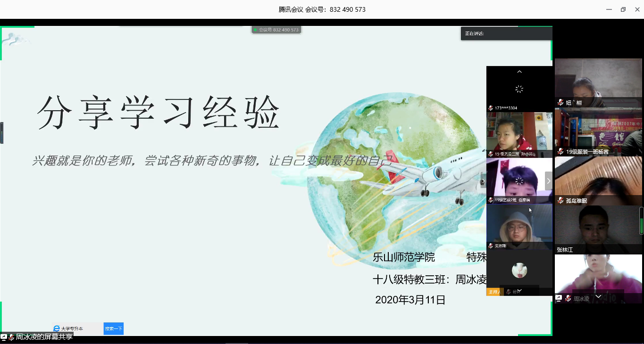The width and height of the screenshot is (644, 344).
Task: Click muted mic icon on 周冰凌 video tile
Action: pos(568,298)
